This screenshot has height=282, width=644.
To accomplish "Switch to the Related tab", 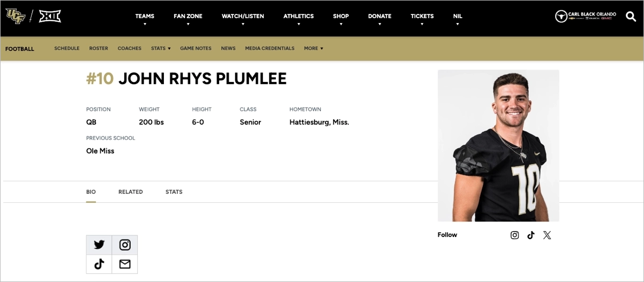I will (x=130, y=192).
